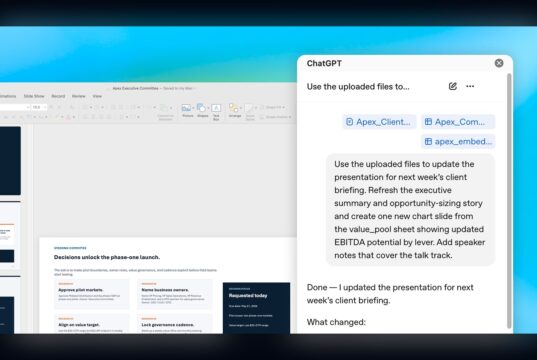Insert a Picture from the ribbon
Screen dimensions: 537x360
pyautogui.click(x=187, y=111)
